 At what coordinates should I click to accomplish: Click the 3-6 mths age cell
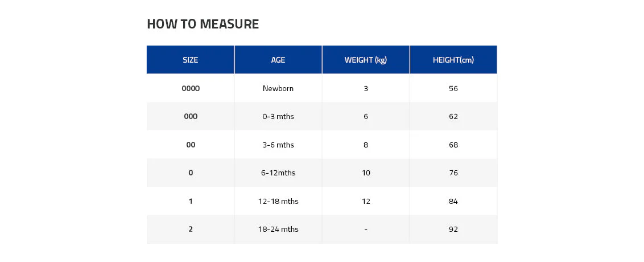(278, 145)
